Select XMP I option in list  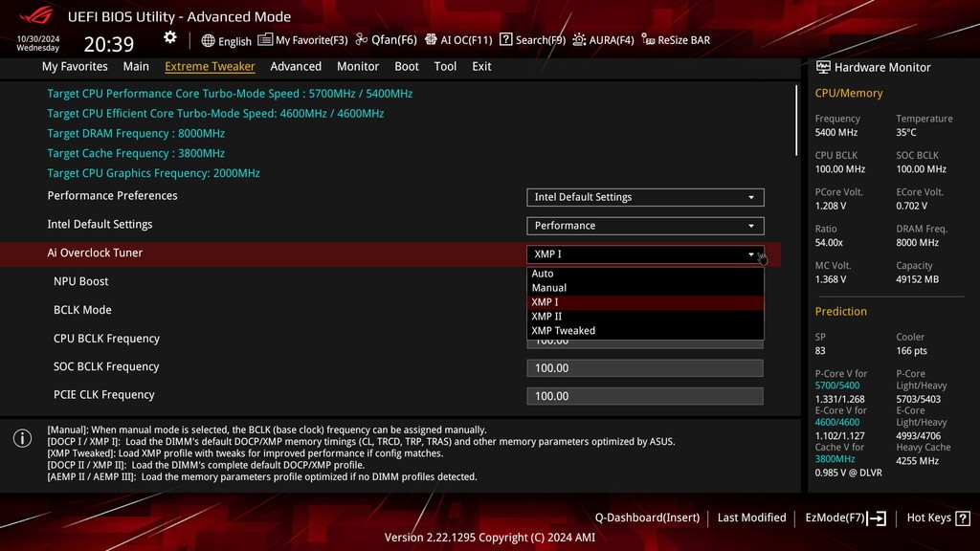tap(645, 302)
